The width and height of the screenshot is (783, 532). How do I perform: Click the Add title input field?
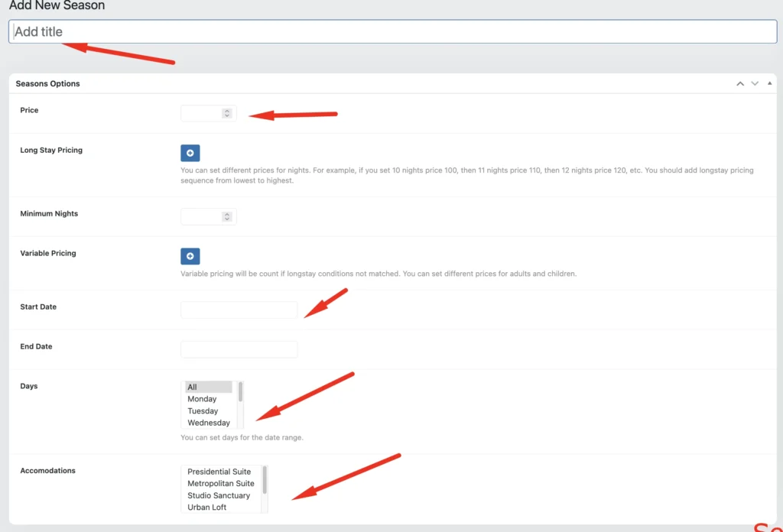click(392, 31)
